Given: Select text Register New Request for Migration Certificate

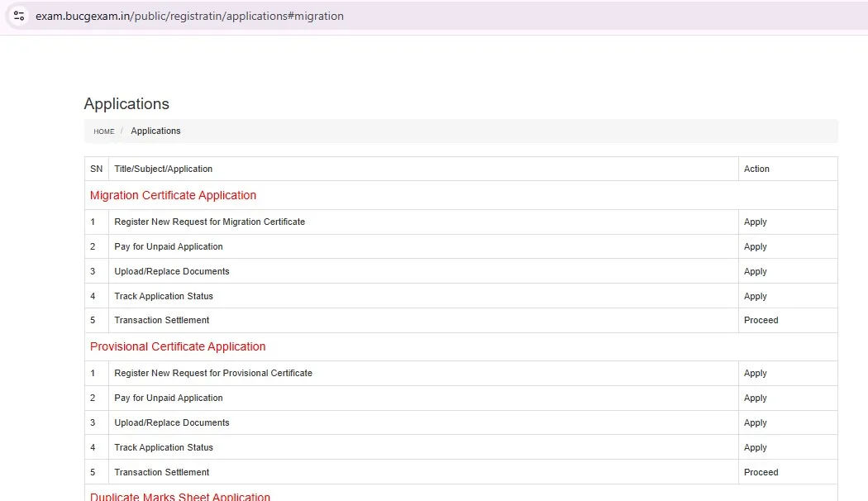Looking at the screenshot, I should [209, 222].
